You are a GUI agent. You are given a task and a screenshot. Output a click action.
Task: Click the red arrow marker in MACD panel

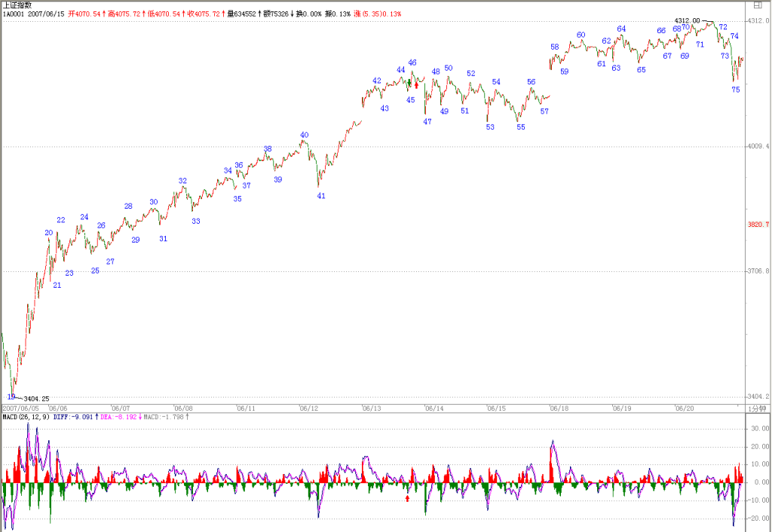[x=407, y=499]
